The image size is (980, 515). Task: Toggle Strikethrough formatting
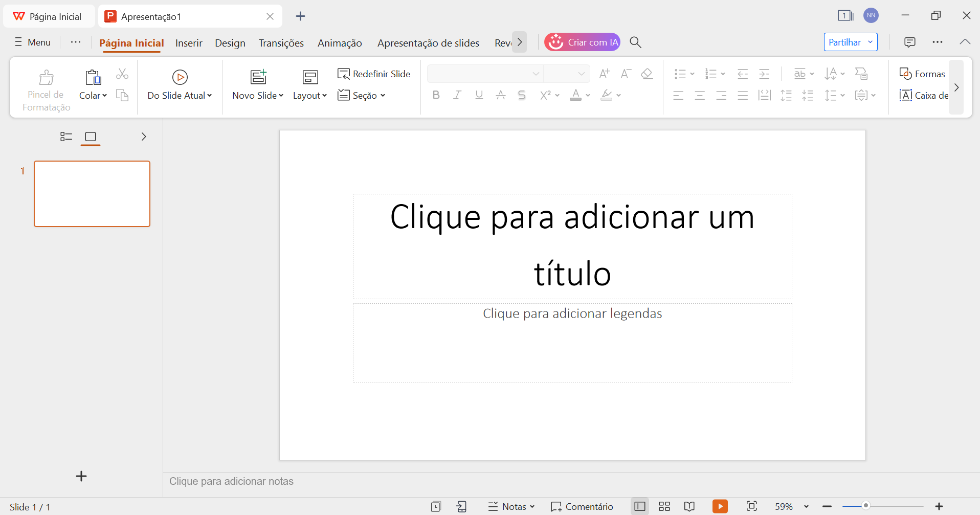click(x=500, y=95)
